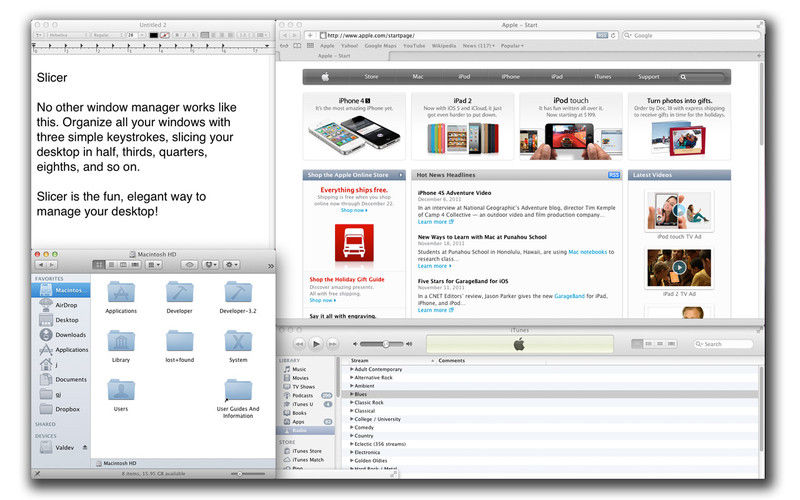Click Safari Google search field
This screenshot has width=800, height=500.
691,35
